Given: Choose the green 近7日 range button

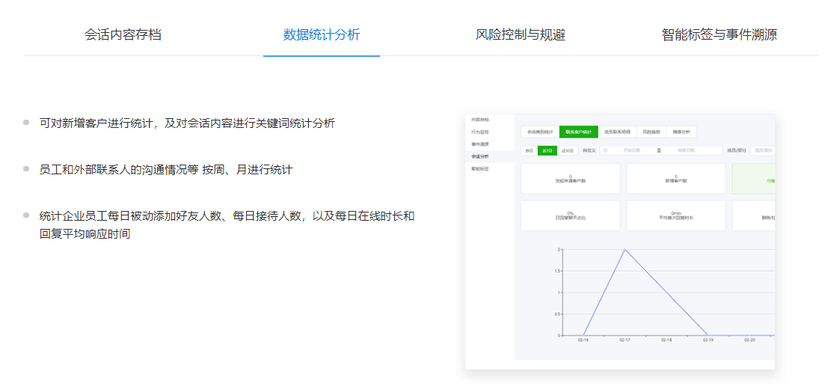Looking at the screenshot, I should pos(548,150).
